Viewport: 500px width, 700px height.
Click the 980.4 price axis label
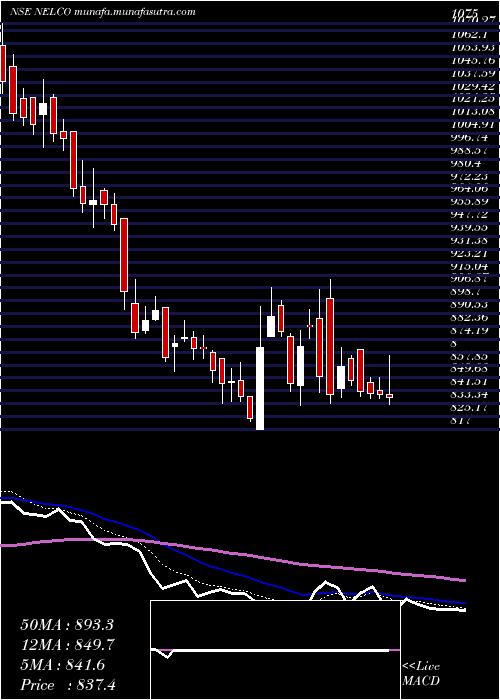[x=467, y=163]
